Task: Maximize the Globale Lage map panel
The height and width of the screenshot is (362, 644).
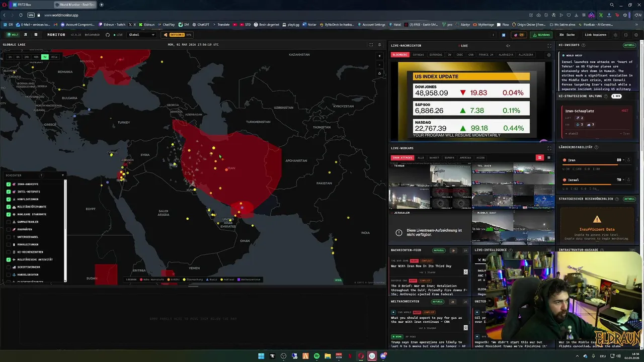Action: tap(371, 45)
